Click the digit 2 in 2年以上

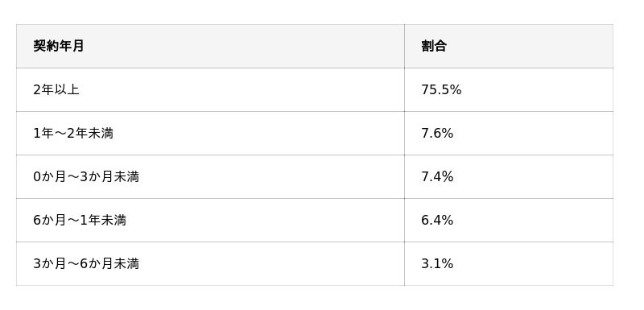click(37, 90)
